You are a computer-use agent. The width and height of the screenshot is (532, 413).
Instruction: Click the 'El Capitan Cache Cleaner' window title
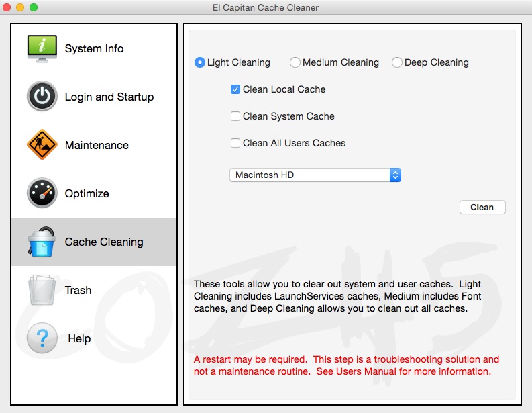click(266, 7)
